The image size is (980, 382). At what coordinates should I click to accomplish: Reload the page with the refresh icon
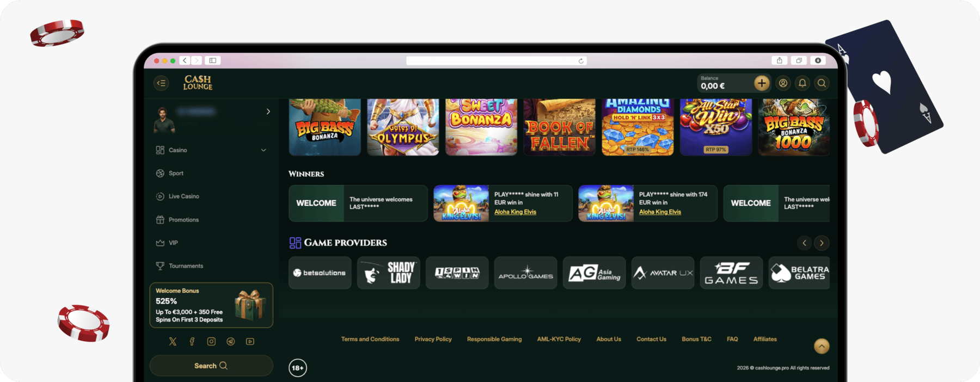point(581,61)
